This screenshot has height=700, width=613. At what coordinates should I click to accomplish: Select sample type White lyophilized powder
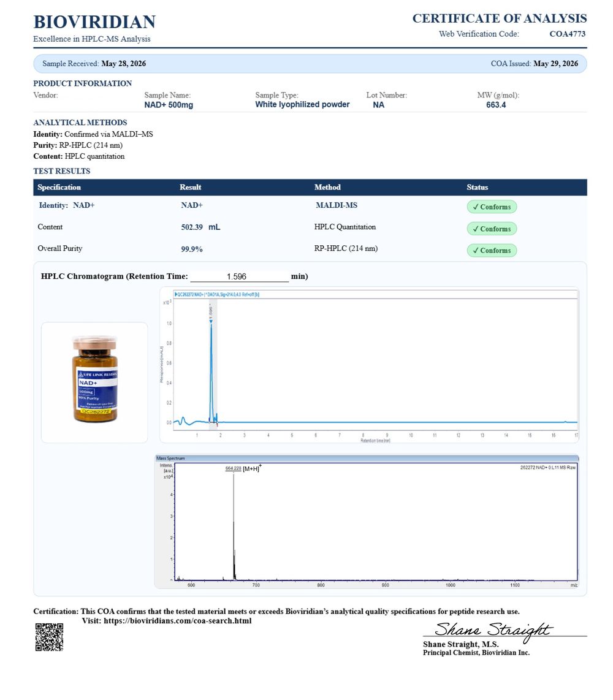302,104
